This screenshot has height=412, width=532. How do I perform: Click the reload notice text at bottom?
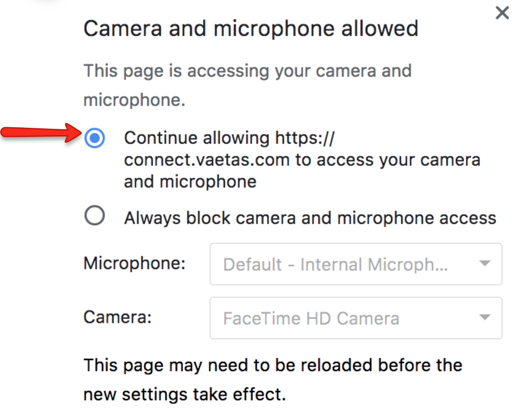tap(273, 380)
